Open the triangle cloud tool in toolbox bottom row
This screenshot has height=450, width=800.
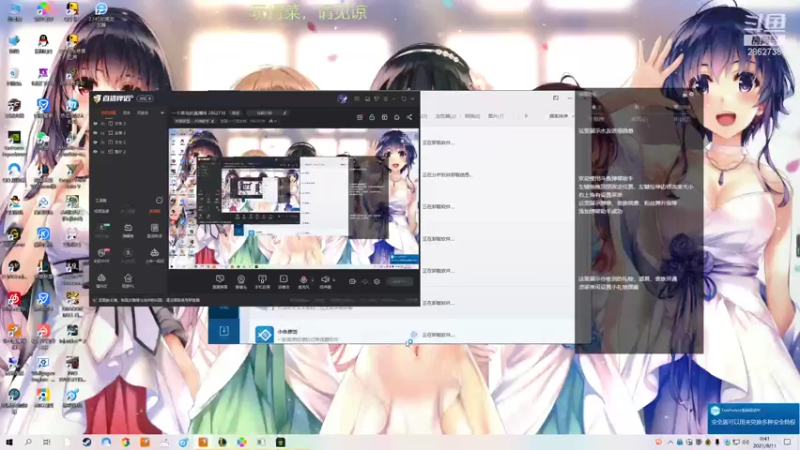pos(102,279)
